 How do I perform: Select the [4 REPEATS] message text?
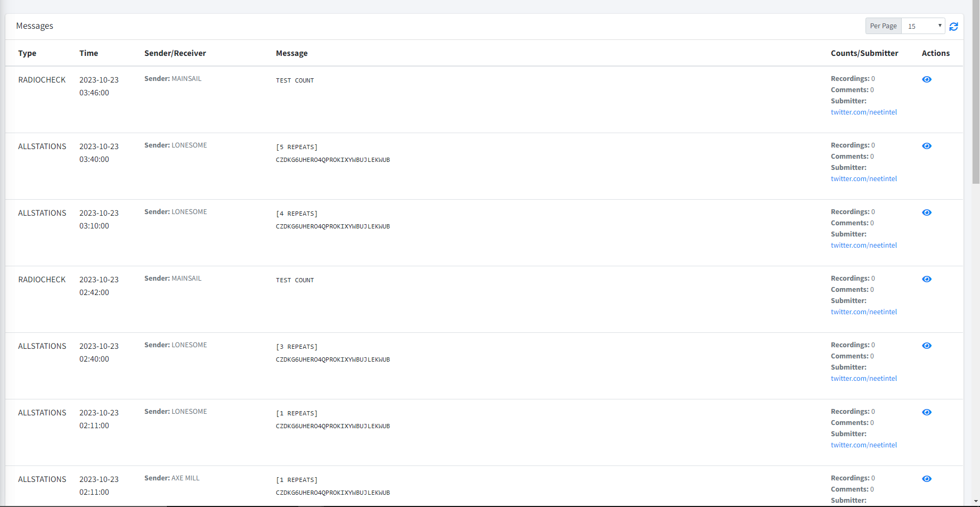pos(297,214)
